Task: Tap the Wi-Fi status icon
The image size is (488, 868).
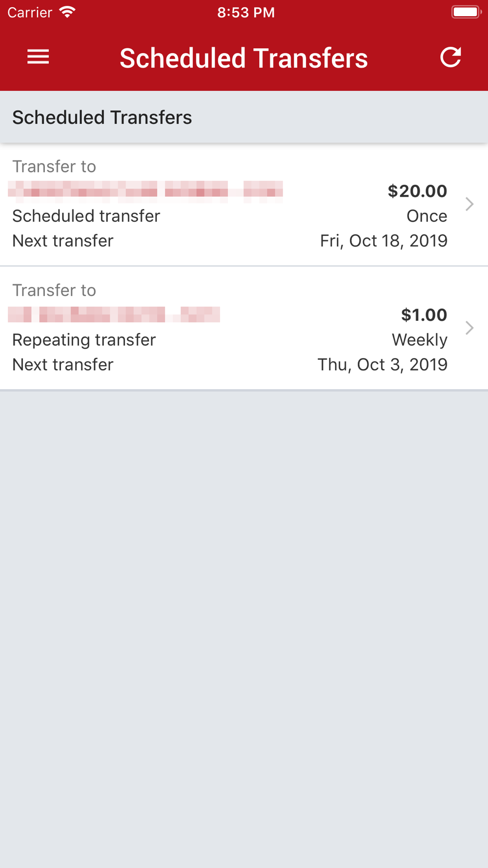Action: [67, 12]
